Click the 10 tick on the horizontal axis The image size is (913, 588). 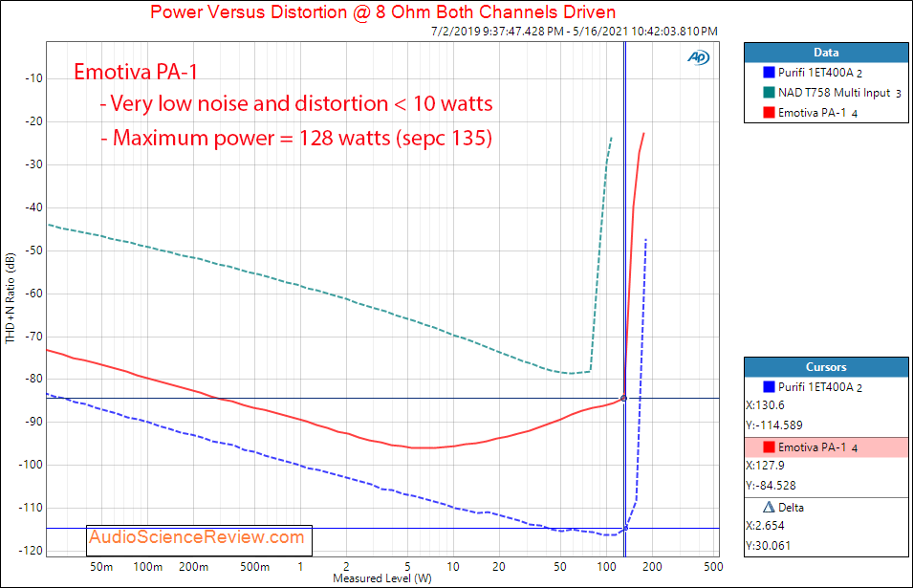[453, 566]
